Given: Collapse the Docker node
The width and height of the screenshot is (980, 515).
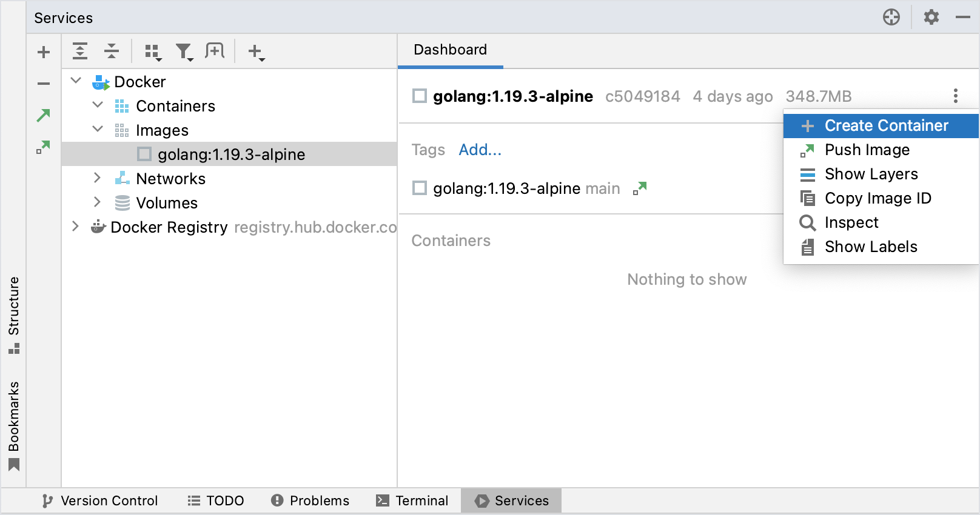Looking at the screenshot, I should coord(76,81).
